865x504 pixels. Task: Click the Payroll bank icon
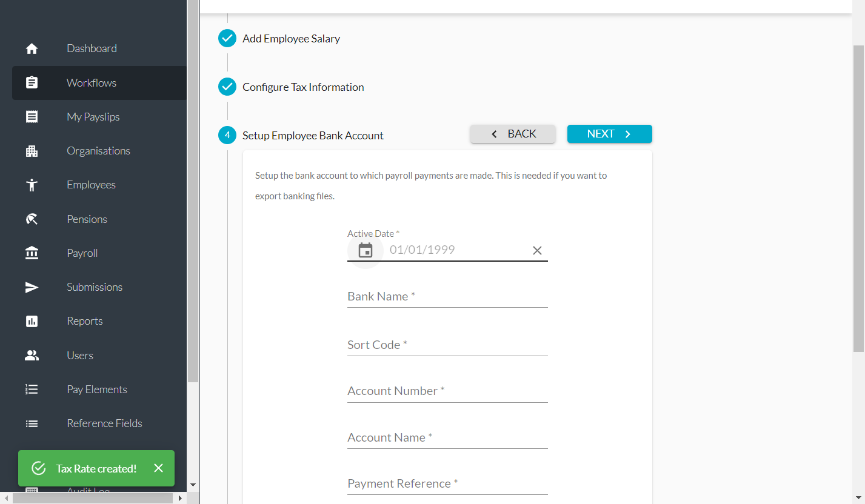click(32, 253)
